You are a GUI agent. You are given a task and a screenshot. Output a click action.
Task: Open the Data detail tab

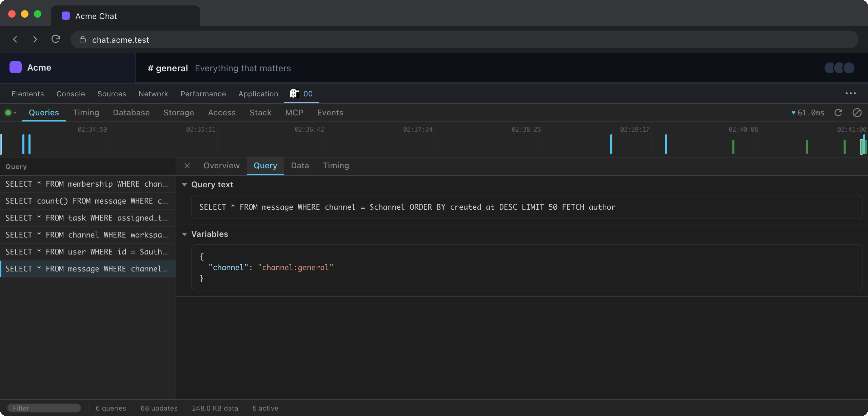point(300,166)
